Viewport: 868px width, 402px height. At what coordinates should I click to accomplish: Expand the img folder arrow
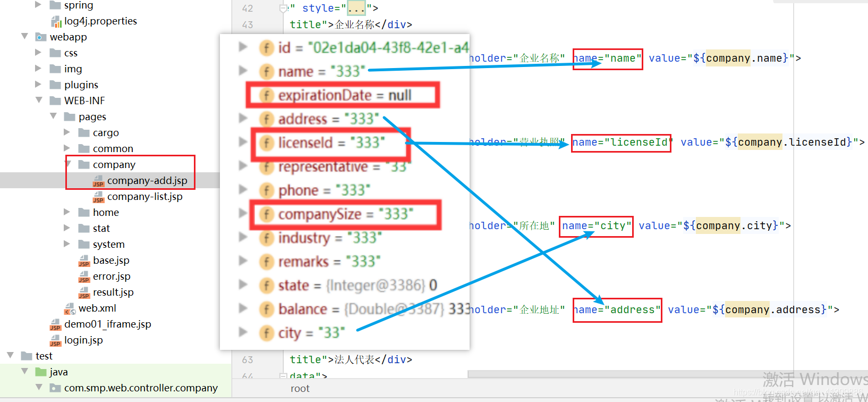[x=38, y=69]
